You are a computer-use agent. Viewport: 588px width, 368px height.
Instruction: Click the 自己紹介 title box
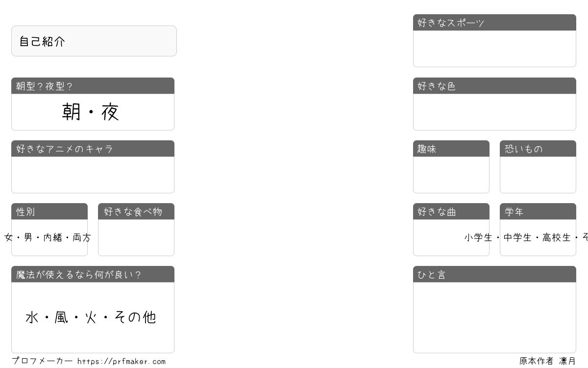(x=94, y=41)
